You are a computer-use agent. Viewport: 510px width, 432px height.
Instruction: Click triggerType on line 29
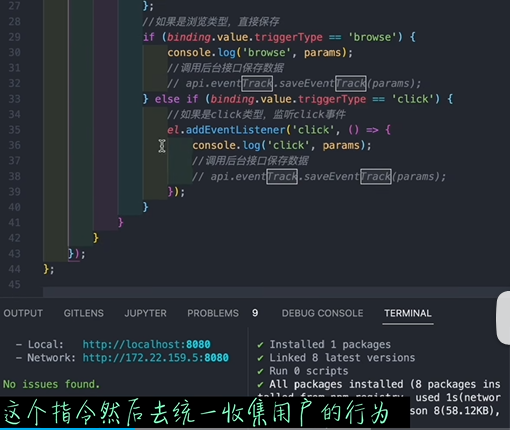point(289,37)
